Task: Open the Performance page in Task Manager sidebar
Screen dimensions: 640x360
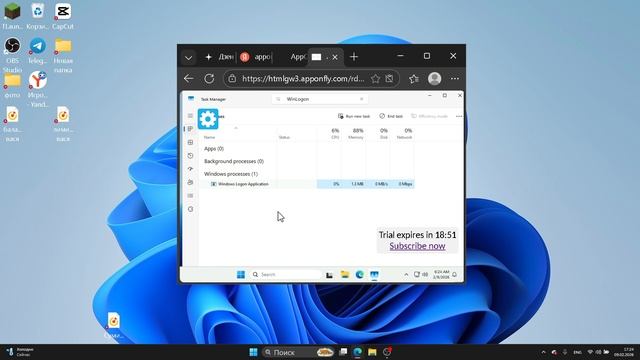Action: (x=190, y=142)
